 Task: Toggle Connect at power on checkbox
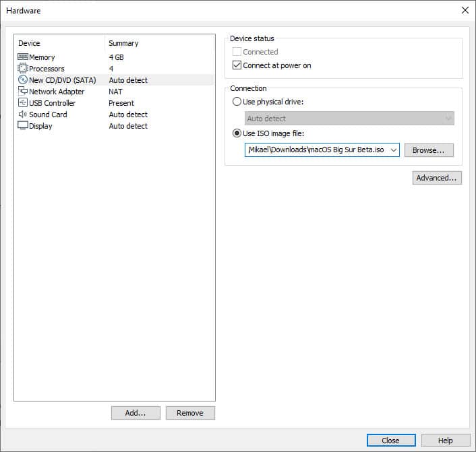(x=237, y=65)
